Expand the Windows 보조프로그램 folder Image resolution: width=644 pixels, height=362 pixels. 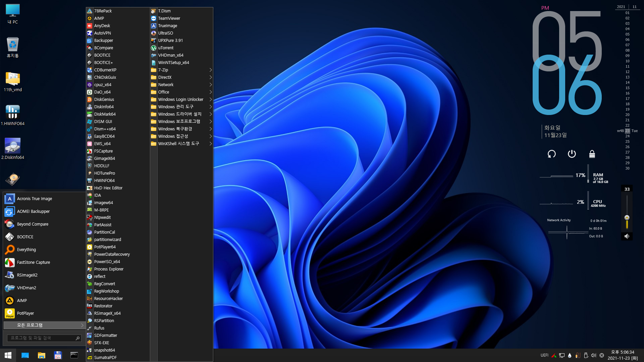[x=181, y=122]
